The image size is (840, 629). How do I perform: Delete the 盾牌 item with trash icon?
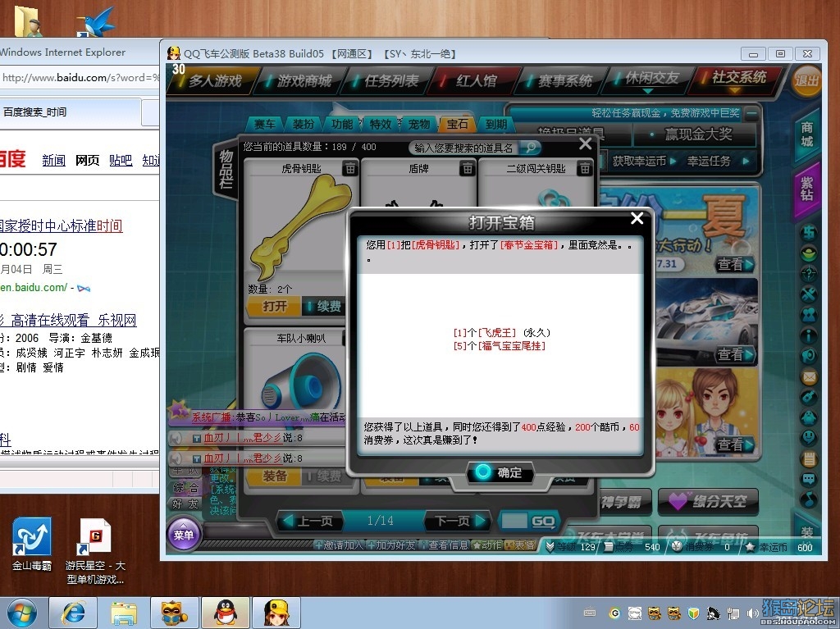(x=468, y=168)
